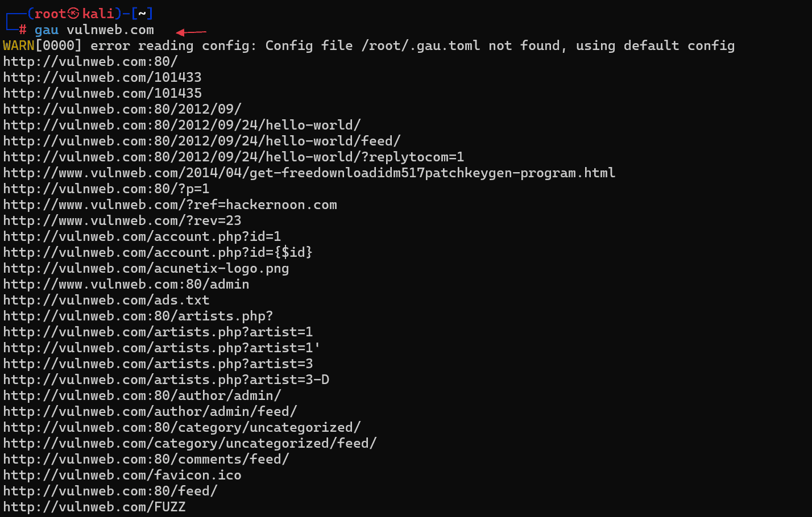
Task: Open the category/uncategorized/feed/ link
Action: click(x=190, y=443)
